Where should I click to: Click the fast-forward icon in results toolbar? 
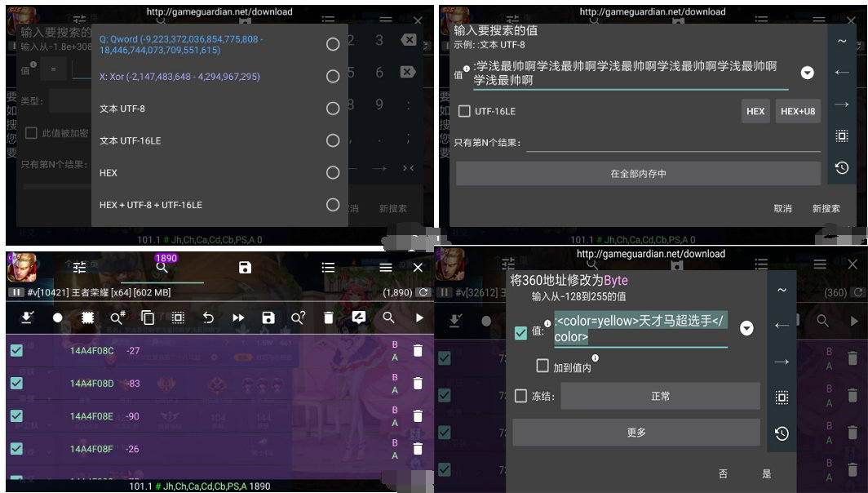(x=238, y=318)
